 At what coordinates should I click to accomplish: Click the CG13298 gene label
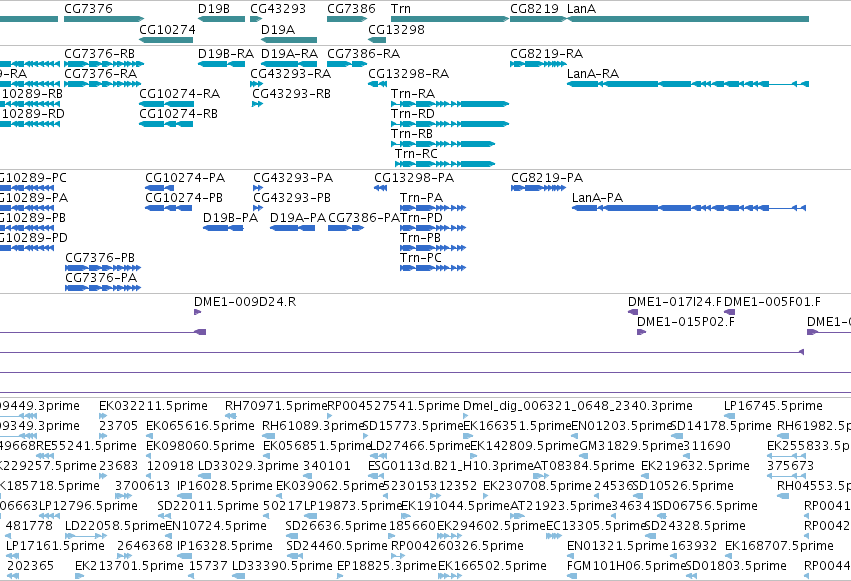[x=396, y=30]
